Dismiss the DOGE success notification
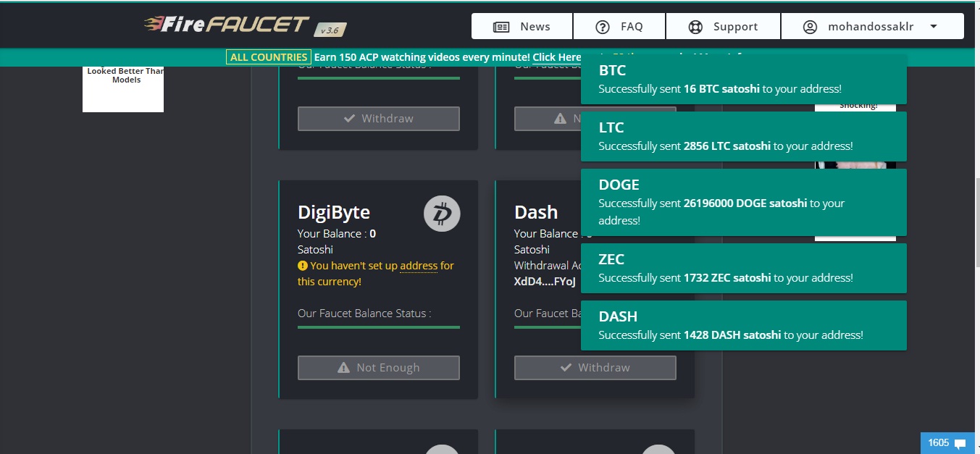 [744, 202]
